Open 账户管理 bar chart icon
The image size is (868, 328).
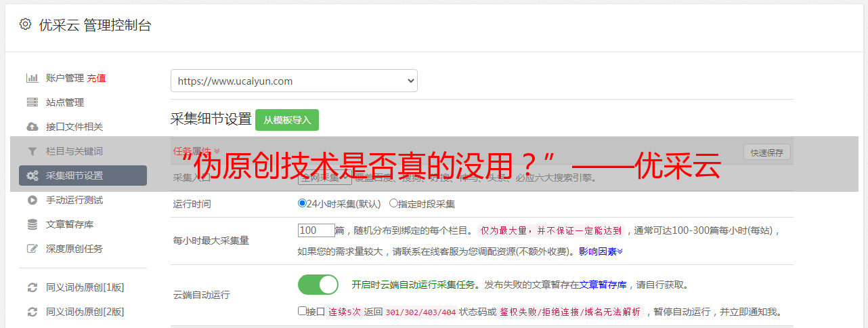32,78
